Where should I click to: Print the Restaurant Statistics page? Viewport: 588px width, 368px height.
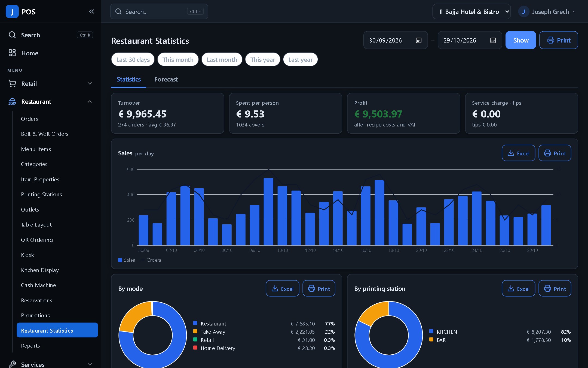click(x=559, y=40)
